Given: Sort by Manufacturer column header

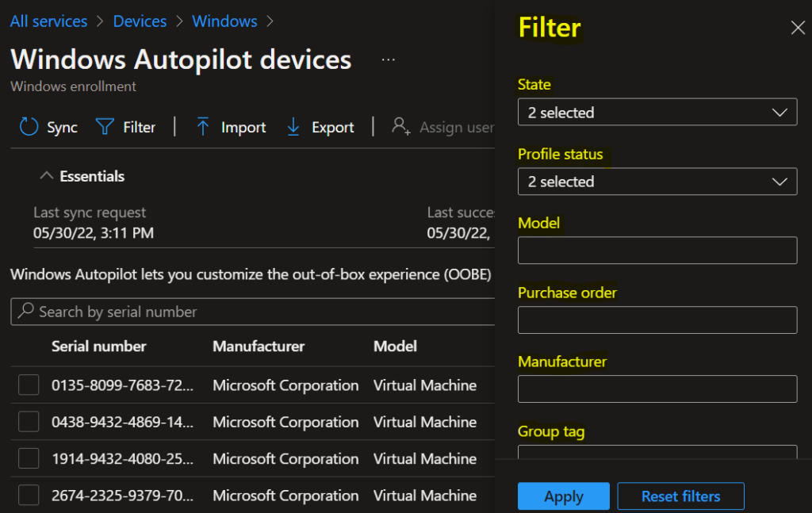Looking at the screenshot, I should click(259, 346).
